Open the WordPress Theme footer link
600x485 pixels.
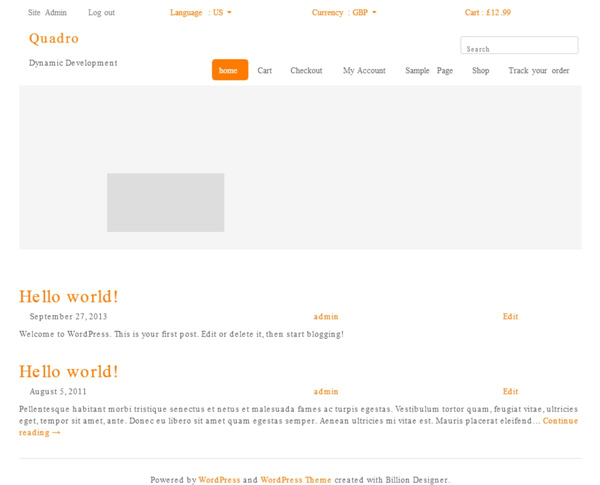pyautogui.click(x=295, y=480)
